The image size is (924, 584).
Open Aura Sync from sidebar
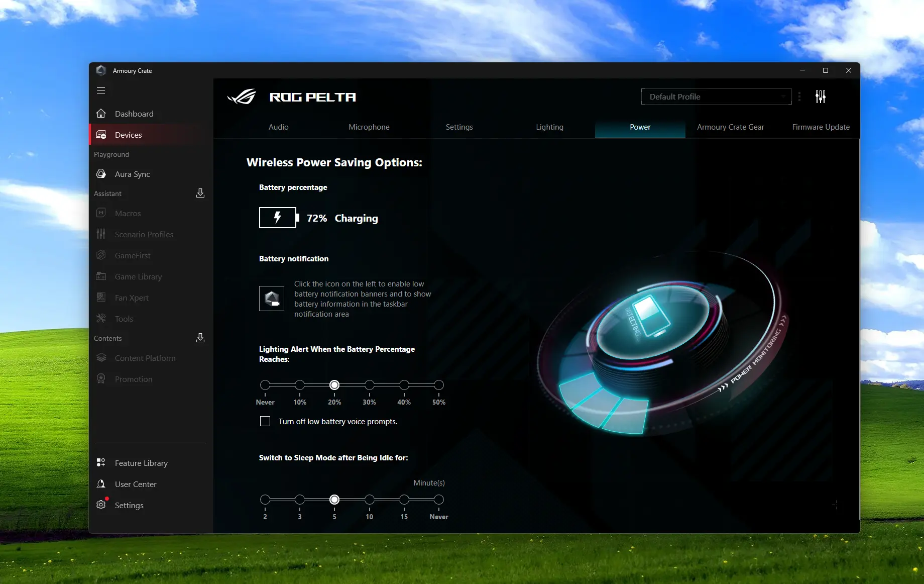(x=132, y=174)
